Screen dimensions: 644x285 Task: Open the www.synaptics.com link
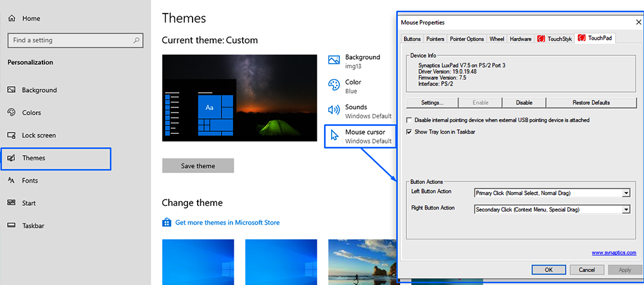614,253
